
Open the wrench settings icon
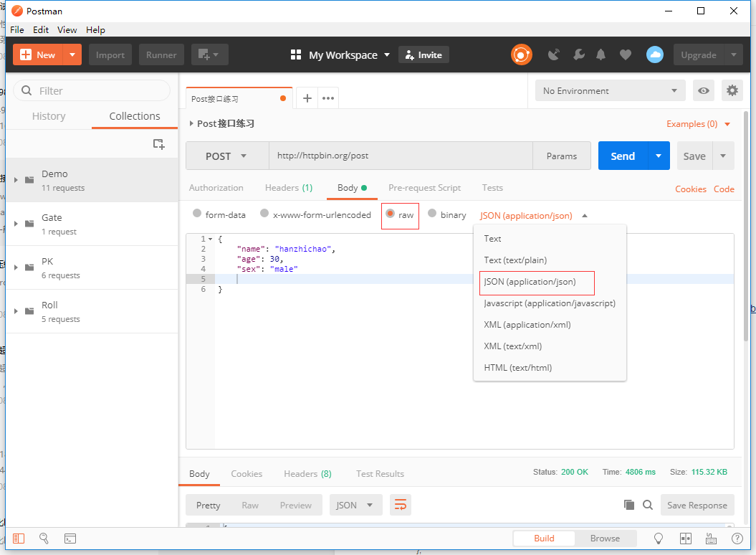[578, 54]
